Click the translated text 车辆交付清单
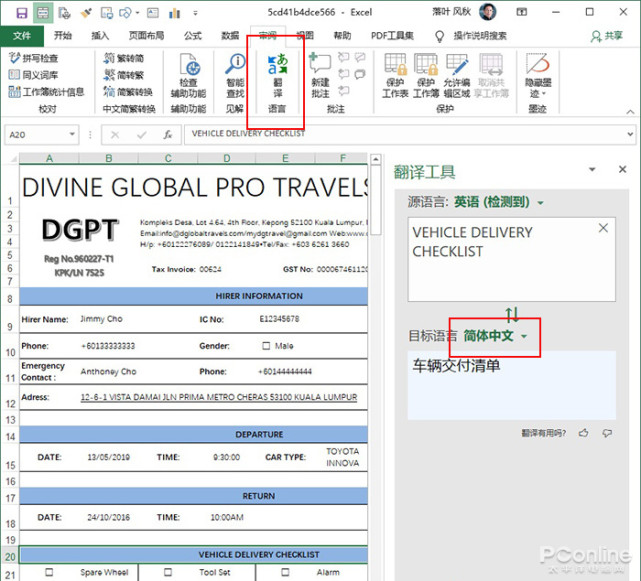This screenshot has height=581, width=641. click(457, 366)
